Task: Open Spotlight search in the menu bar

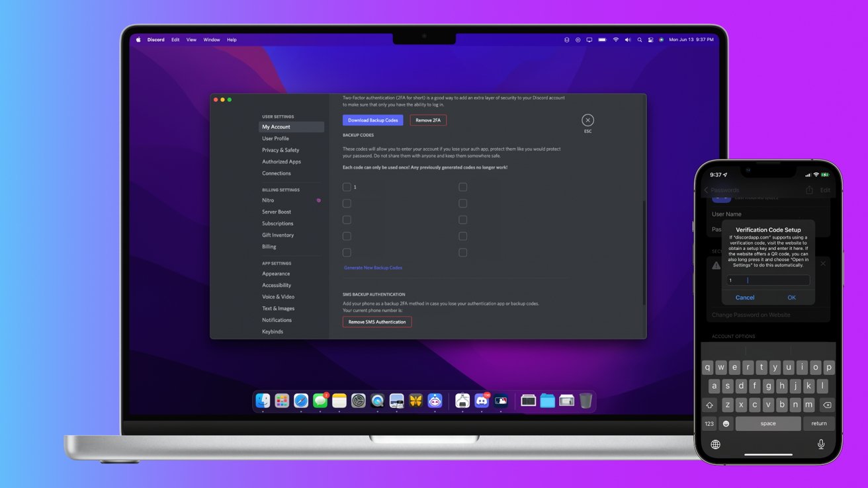Action: point(639,40)
